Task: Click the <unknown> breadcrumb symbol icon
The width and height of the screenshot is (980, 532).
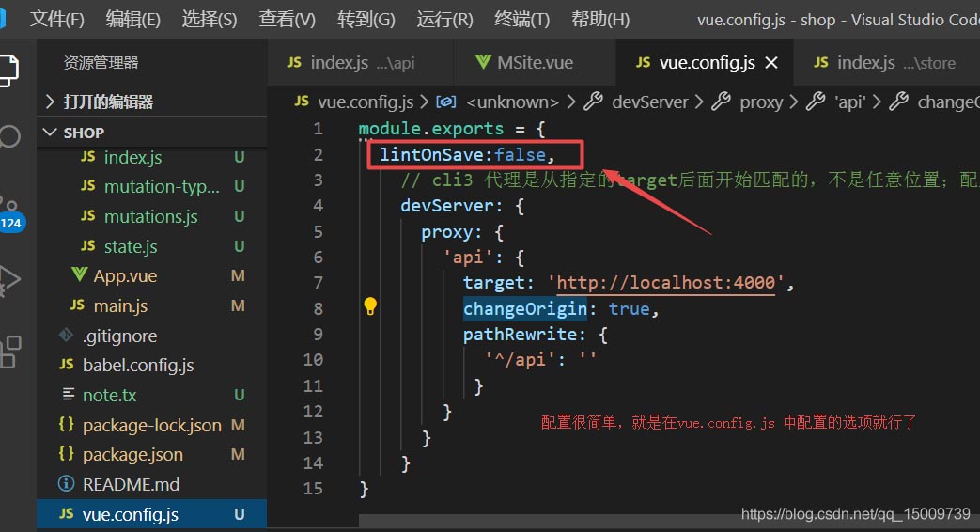Action: click(445, 102)
